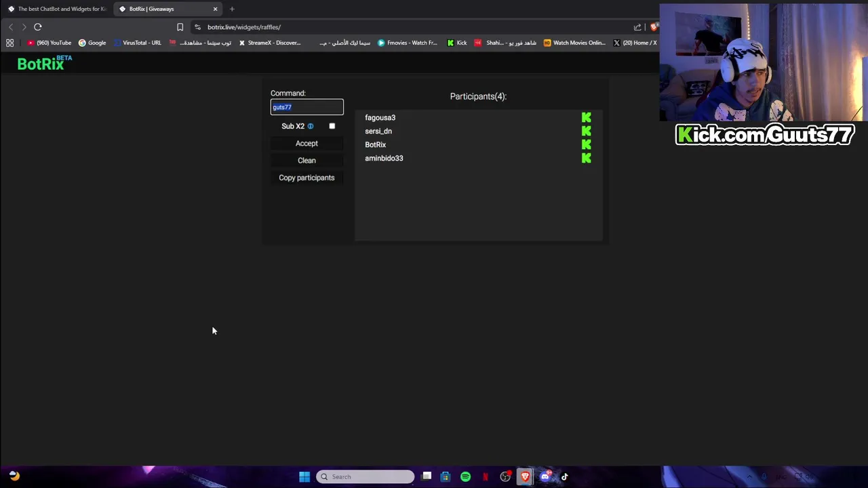Viewport: 868px width, 488px height.
Task: Click the address bar URL
Action: point(244,27)
